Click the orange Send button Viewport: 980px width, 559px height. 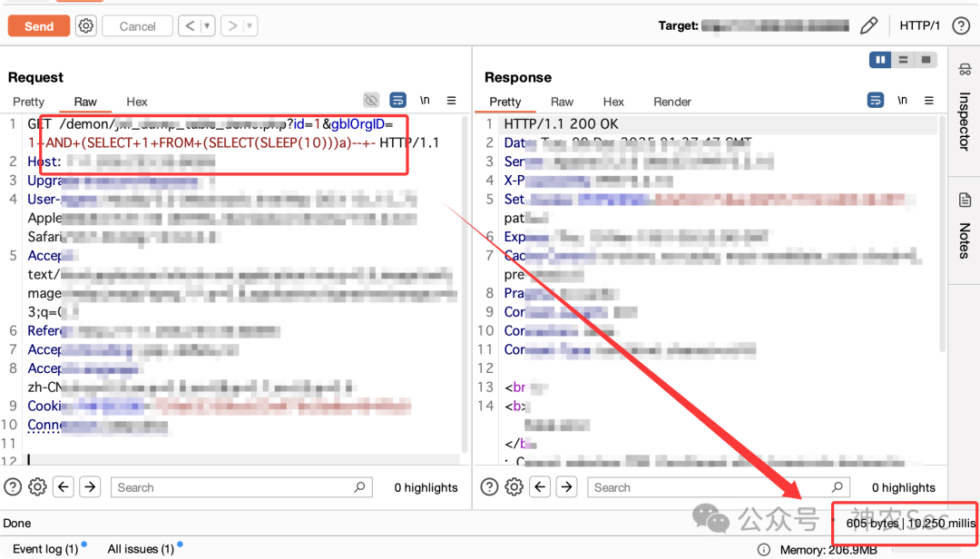(39, 26)
